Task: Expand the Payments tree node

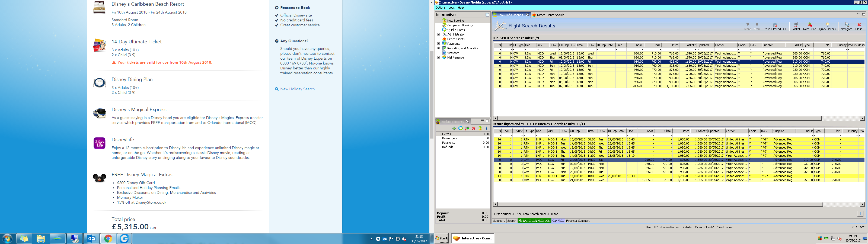Action: tap(438, 43)
